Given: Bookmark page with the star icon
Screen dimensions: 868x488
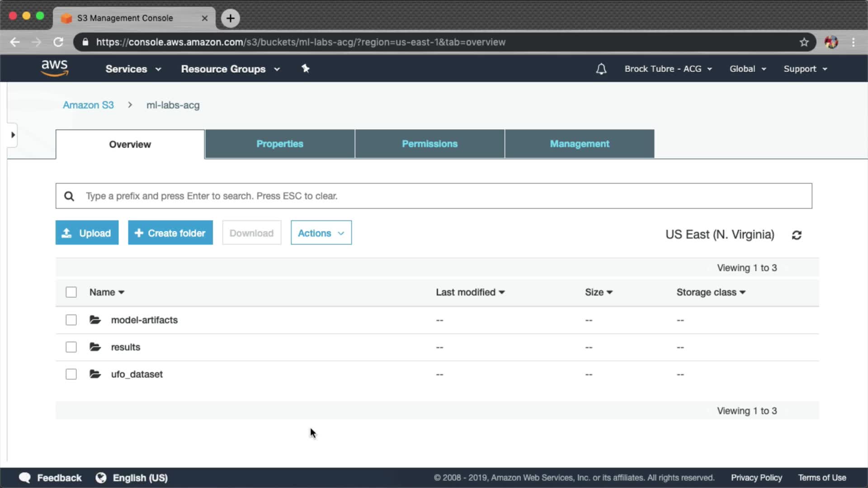Looking at the screenshot, I should pos(804,42).
